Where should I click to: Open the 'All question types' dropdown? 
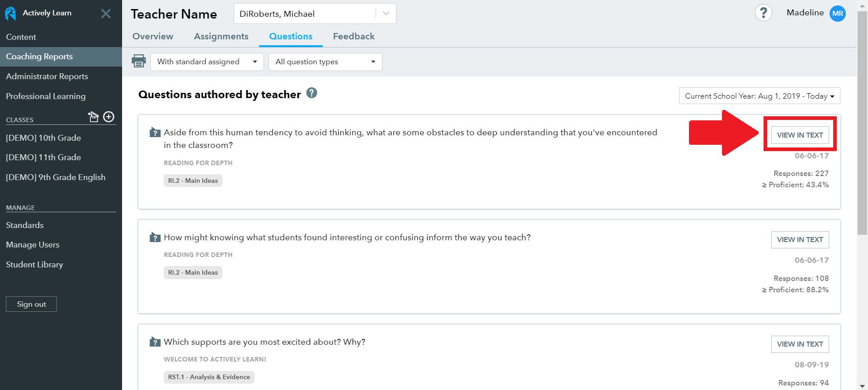click(325, 62)
